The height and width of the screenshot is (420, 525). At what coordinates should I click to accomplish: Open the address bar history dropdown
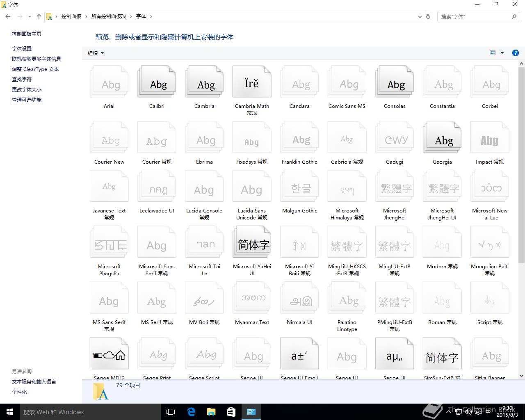(420, 16)
